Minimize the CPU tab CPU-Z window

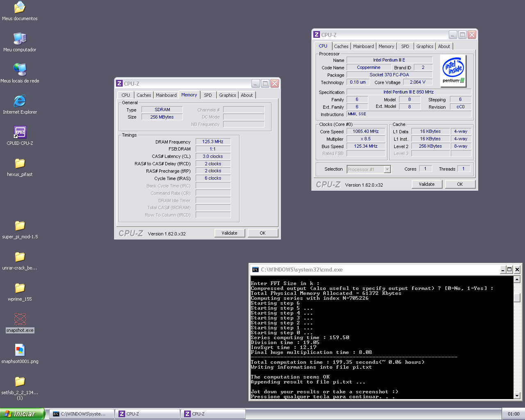tap(453, 35)
